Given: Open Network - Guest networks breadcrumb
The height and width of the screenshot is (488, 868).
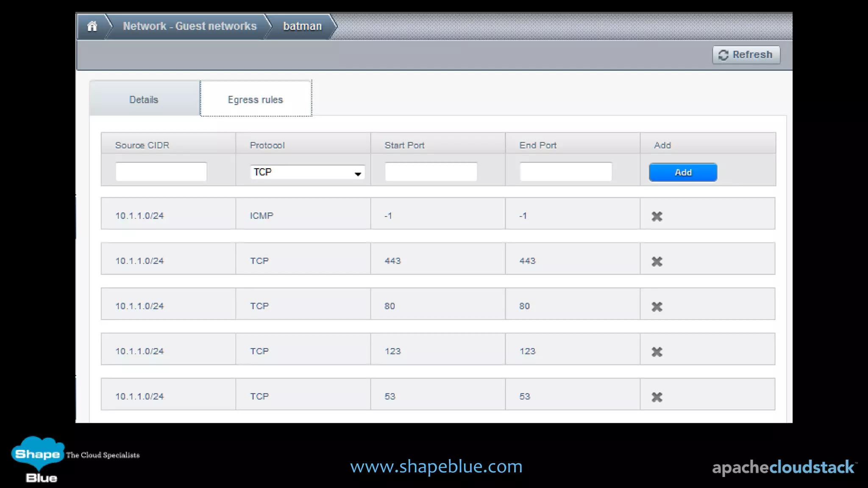Looking at the screenshot, I should (189, 26).
